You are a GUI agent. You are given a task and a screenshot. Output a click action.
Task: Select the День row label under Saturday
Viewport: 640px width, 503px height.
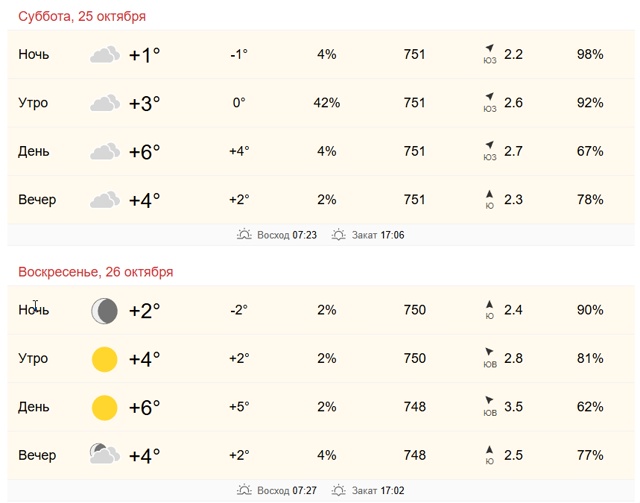34,152
